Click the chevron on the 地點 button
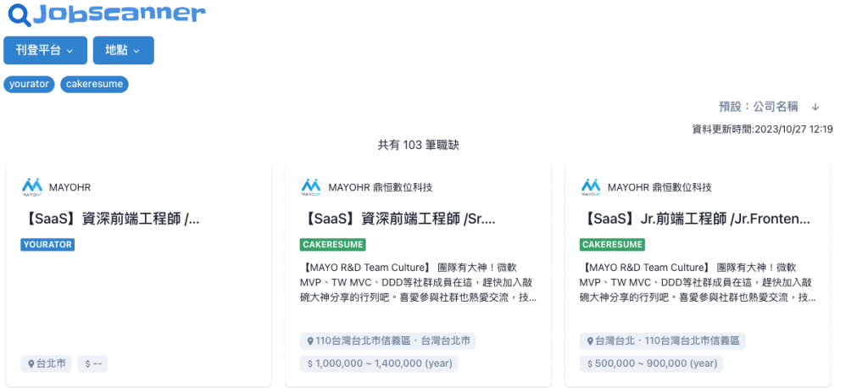Image resolution: width=868 pixels, height=388 pixels. tap(136, 51)
